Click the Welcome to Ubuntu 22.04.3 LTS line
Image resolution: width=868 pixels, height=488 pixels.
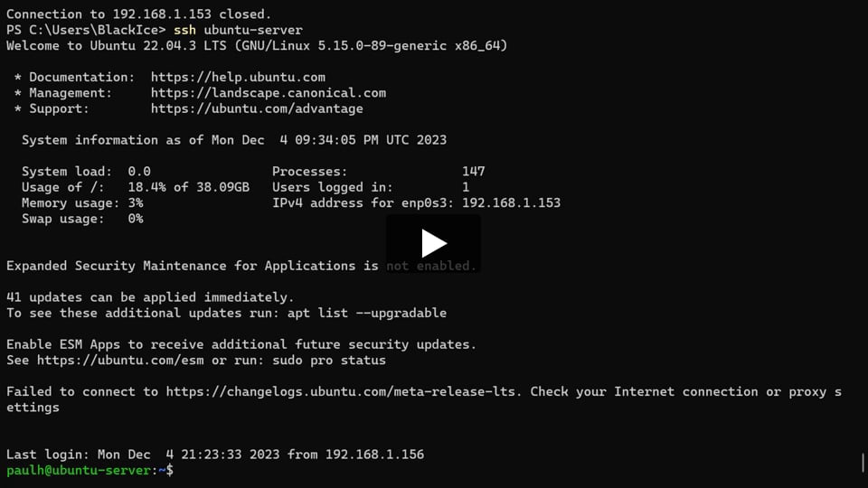[x=257, y=46]
